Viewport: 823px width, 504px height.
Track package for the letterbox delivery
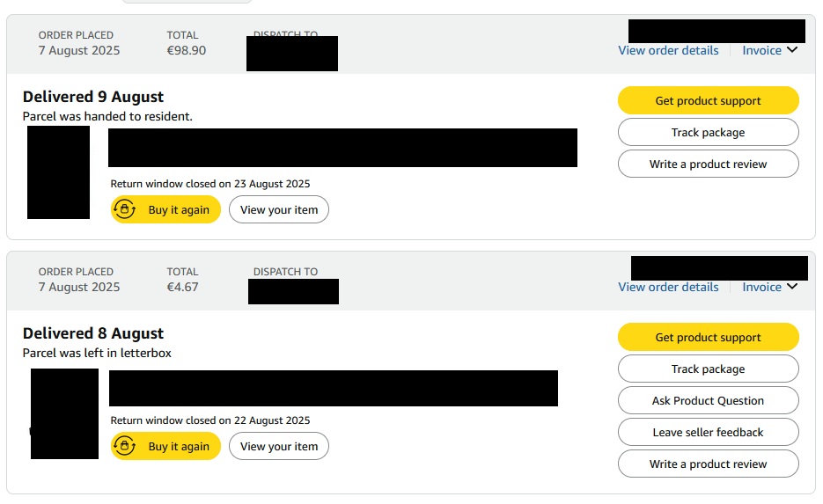(x=708, y=369)
